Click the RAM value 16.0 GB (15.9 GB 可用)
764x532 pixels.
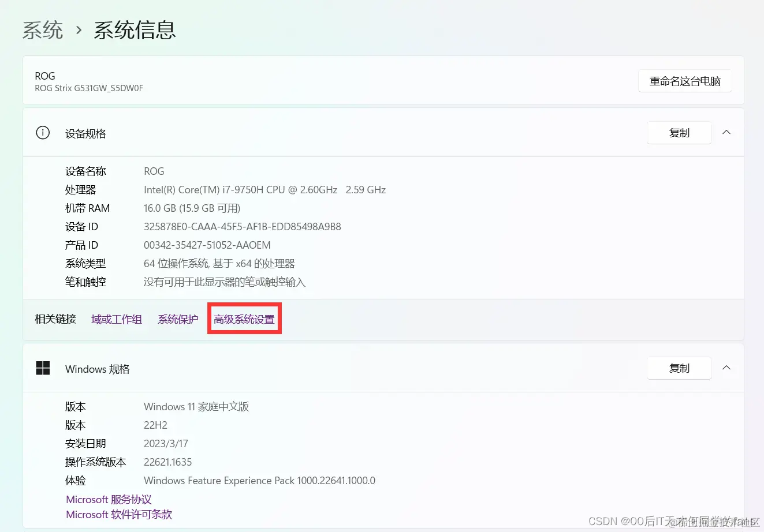coord(192,208)
